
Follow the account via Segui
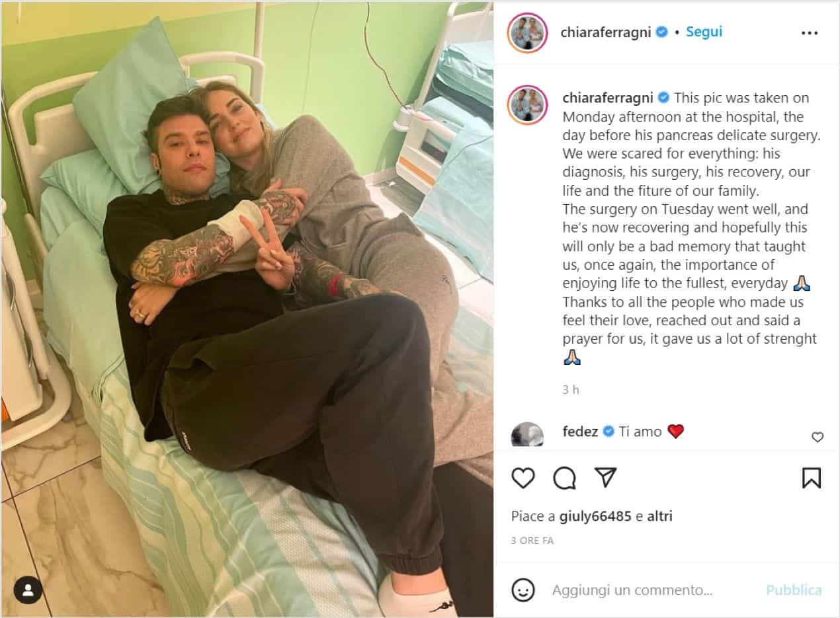click(704, 32)
